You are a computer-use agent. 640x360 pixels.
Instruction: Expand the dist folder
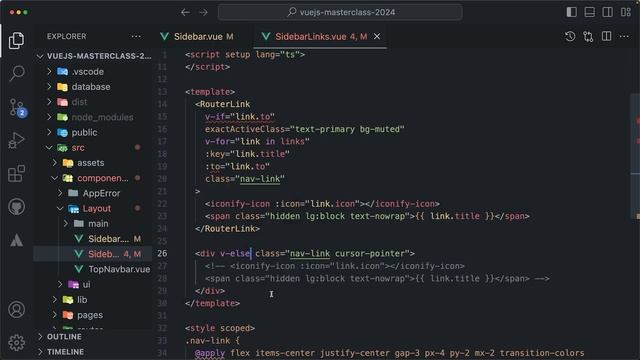pyautogui.click(x=93, y=102)
